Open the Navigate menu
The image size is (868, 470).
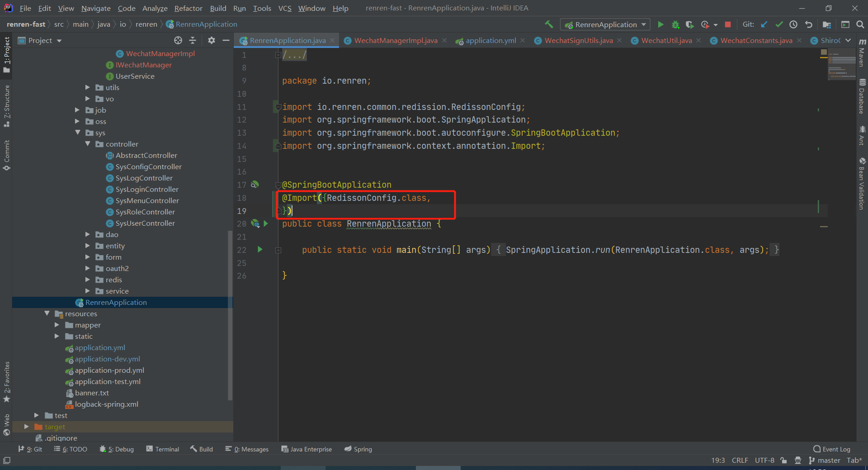click(x=96, y=8)
